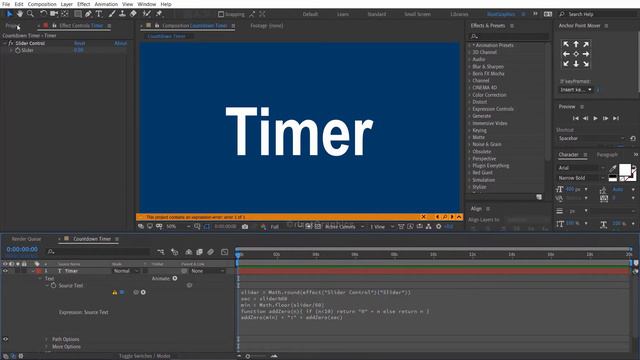Open the Animation menu

point(106,4)
